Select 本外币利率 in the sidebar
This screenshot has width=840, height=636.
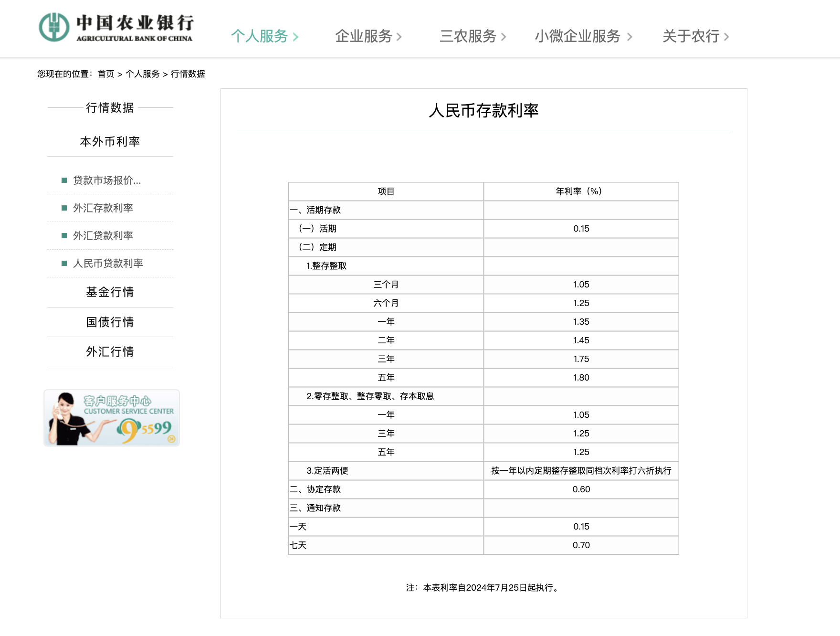pos(109,141)
